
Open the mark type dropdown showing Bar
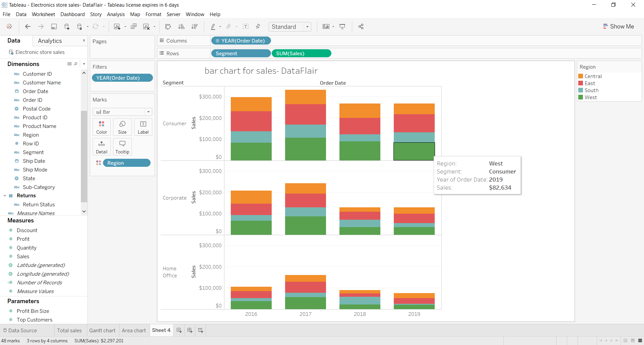pos(148,112)
